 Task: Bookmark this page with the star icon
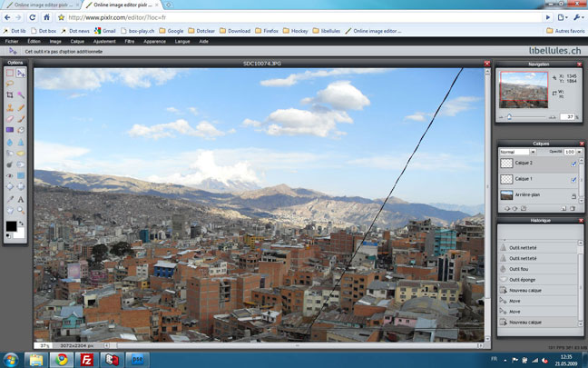(61, 17)
